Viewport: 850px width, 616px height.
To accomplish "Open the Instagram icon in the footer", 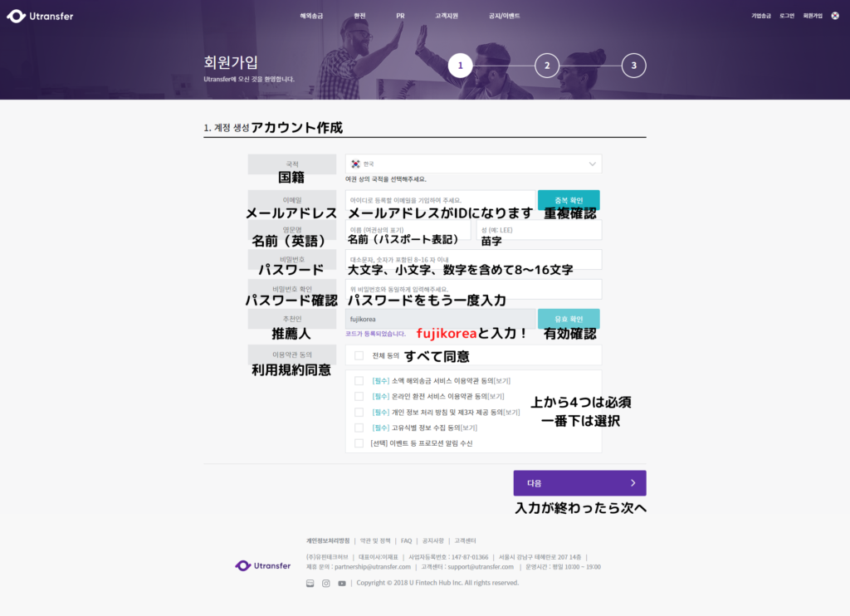I will pyautogui.click(x=325, y=584).
